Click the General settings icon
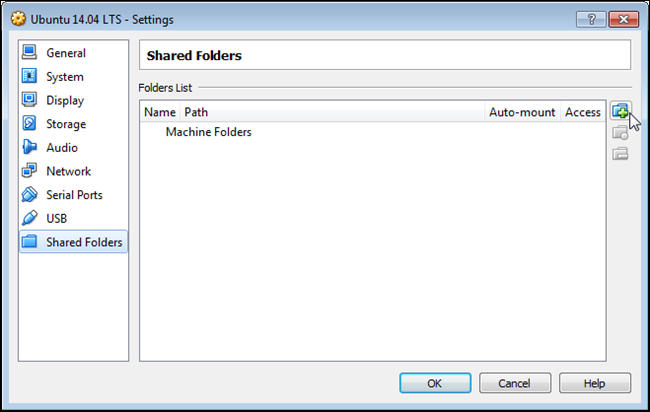Image resolution: width=650 pixels, height=412 pixels. tap(29, 53)
